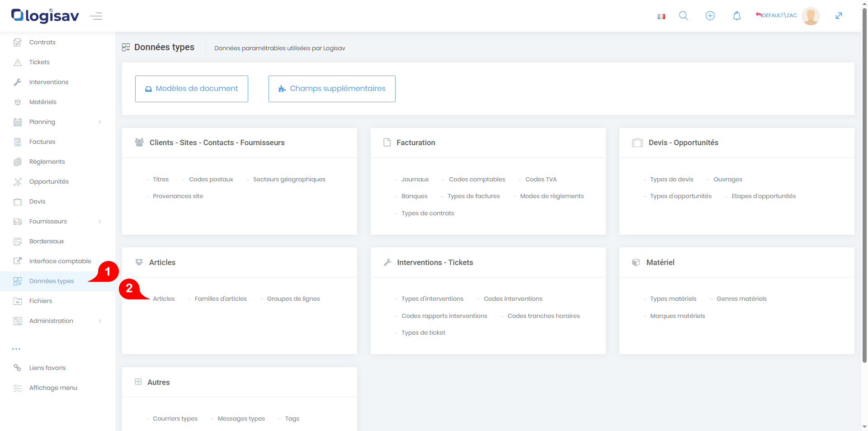Open the Codes TVA link
Image resolution: width=868 pixels, height=431 pixels.
[541, 180]
